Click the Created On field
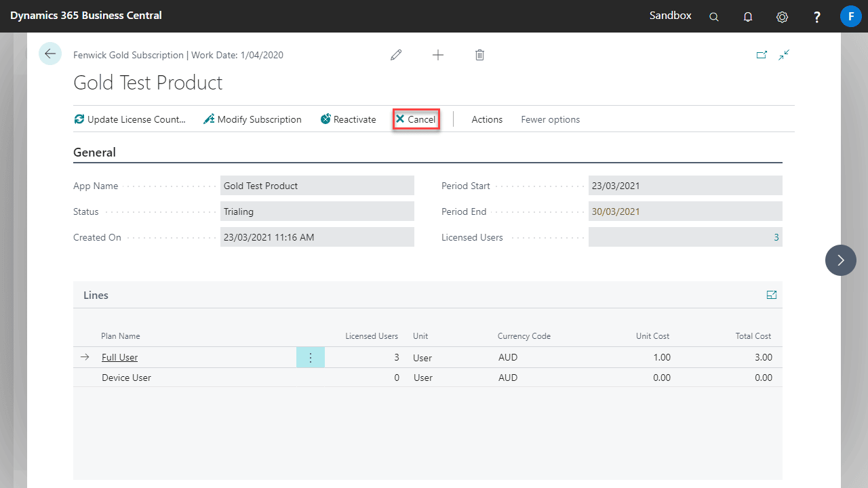This screenshot has height=488, width=868. pyautogui.click(x=317, y=237)
